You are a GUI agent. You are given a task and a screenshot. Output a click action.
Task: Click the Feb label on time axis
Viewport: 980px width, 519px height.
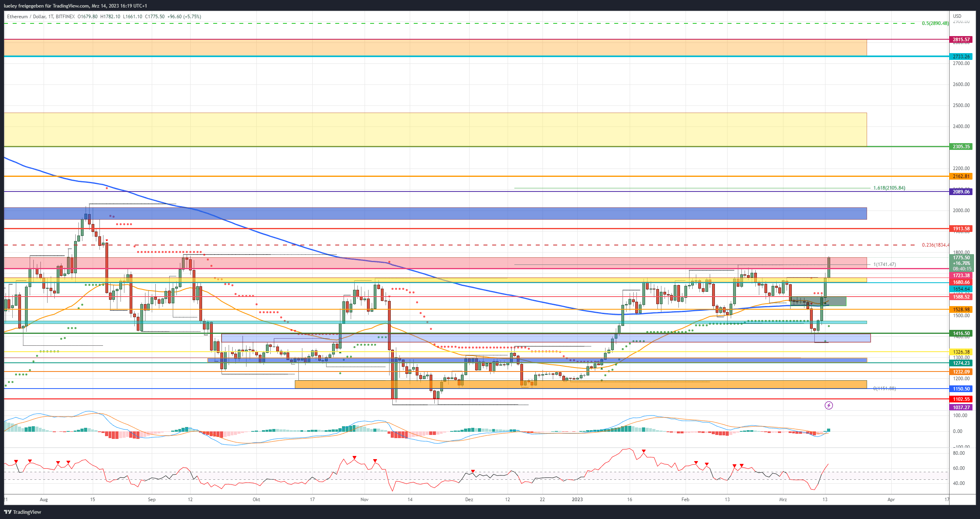(x=685, y=500)
